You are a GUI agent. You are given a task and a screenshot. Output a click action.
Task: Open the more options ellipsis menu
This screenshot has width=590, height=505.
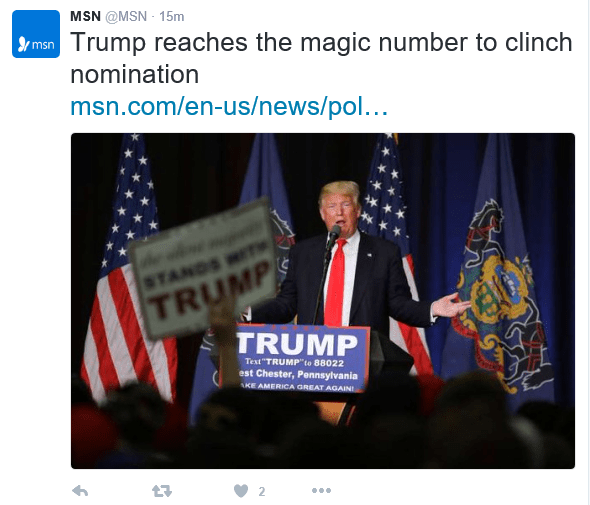point(321,490)
